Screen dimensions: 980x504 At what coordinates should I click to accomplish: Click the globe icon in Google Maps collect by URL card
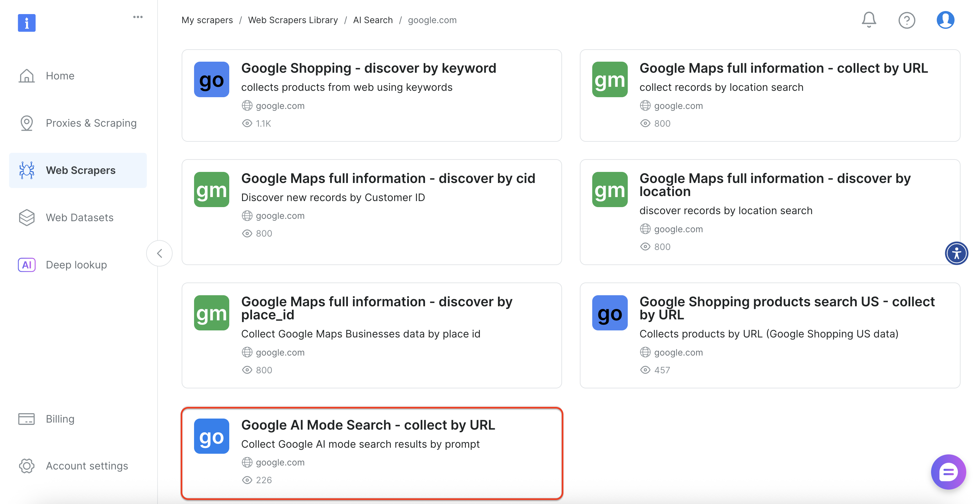pyautogui.click(x=645, y=106)
